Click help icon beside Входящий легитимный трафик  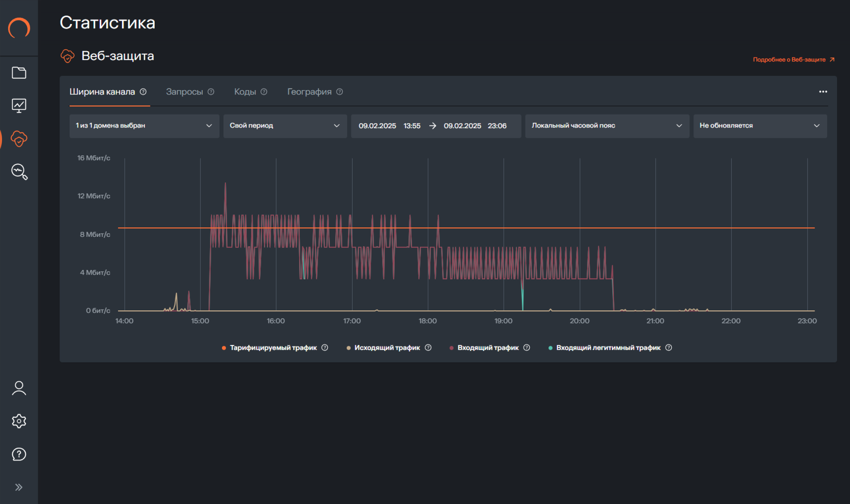pyautogui.click(x=669, y=347)
